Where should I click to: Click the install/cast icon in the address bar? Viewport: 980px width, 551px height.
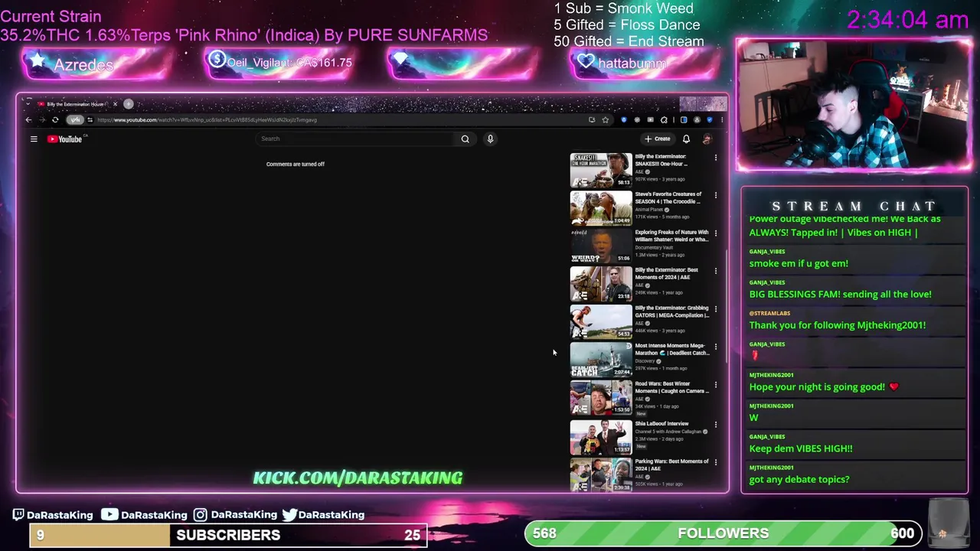pyautogui.click(x=592, y=119)
